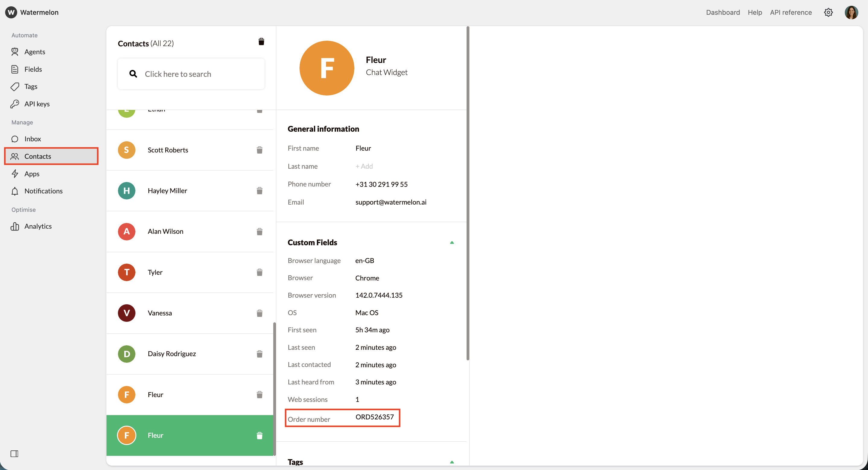Viewport: 868px width, 470px height.
Task: Delete the Scott Roberts contact
Action: click(259, 150)
